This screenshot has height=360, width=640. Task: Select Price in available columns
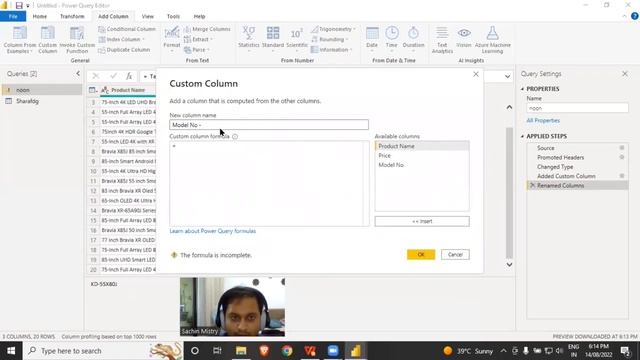pos(422,156)
